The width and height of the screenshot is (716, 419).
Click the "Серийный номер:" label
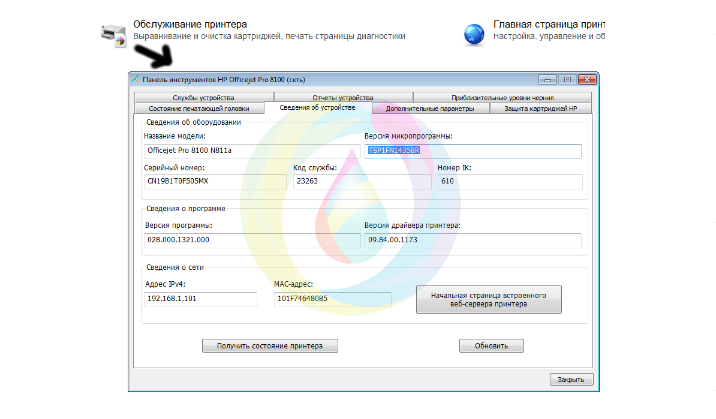pos(174,168)
